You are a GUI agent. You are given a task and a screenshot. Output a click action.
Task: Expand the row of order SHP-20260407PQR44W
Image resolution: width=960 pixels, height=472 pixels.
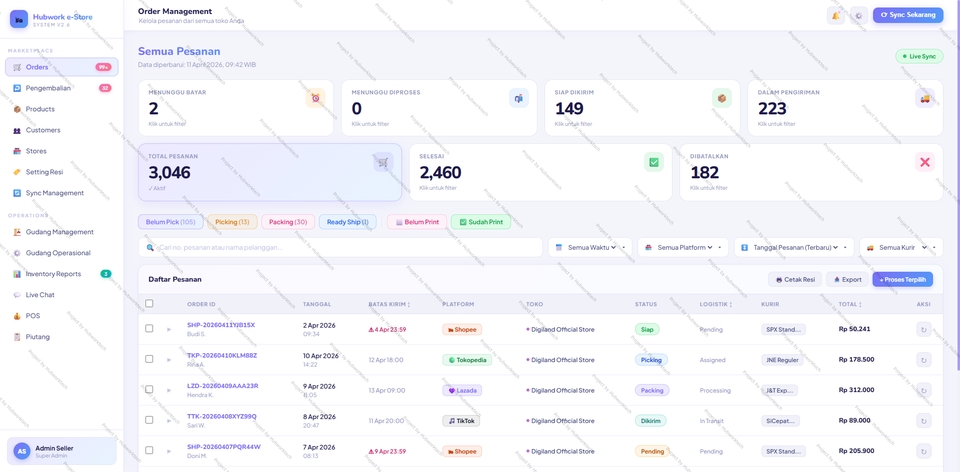tap(169, 451)
